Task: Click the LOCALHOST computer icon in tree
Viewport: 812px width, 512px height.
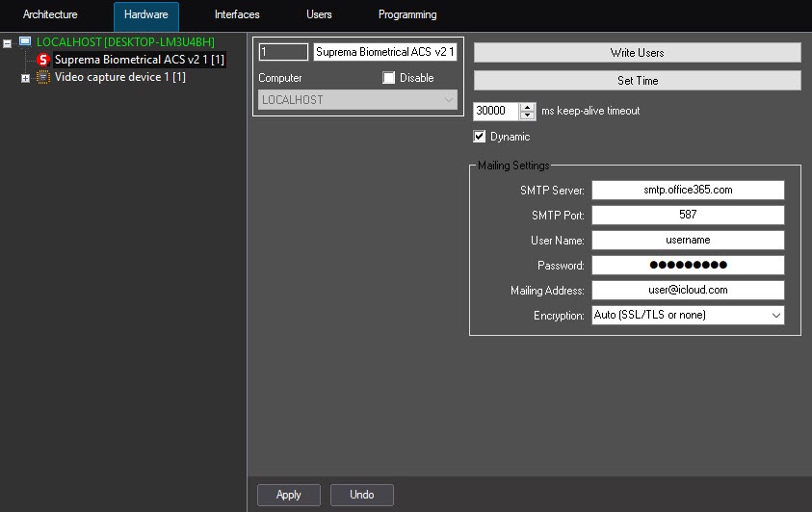Action: pos(25,42)
